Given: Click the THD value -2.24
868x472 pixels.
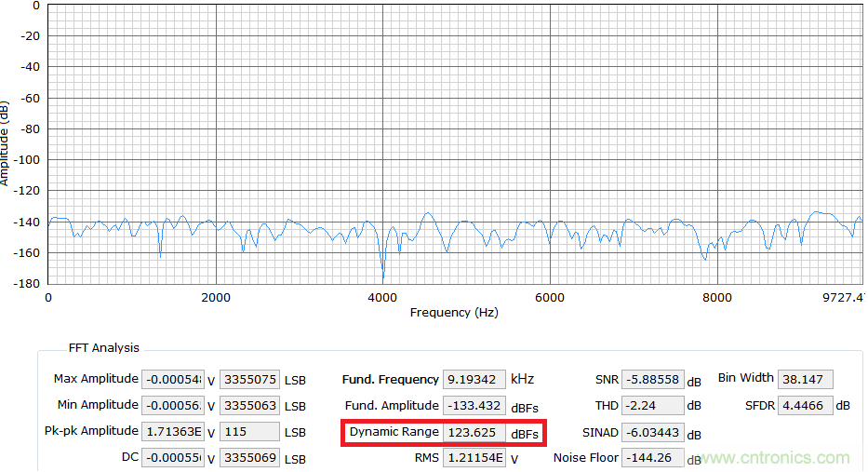Looking at the screenshot, I should point(653,406).
